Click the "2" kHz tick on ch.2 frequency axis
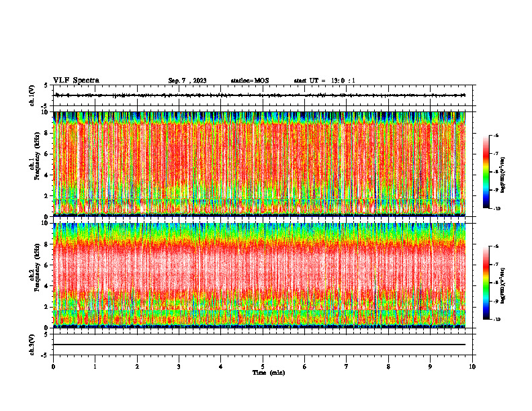 tap(47, 307)
